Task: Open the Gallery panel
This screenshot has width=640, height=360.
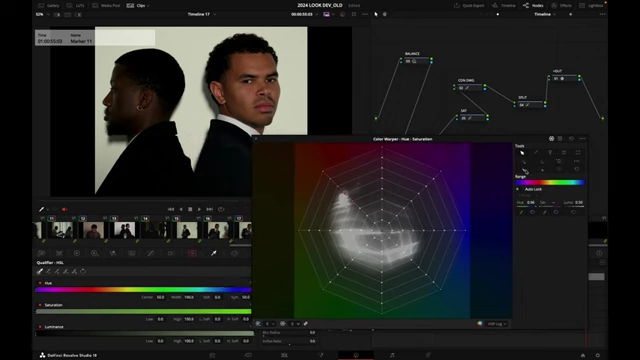Action: click(x=49, y=6)
